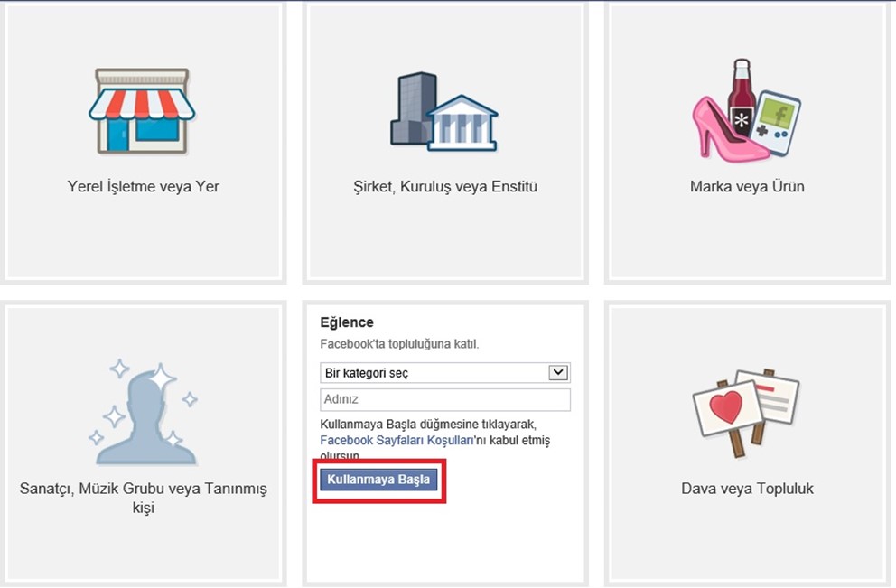Choose 'Yerel İşletme veya Yer' label

144,186
